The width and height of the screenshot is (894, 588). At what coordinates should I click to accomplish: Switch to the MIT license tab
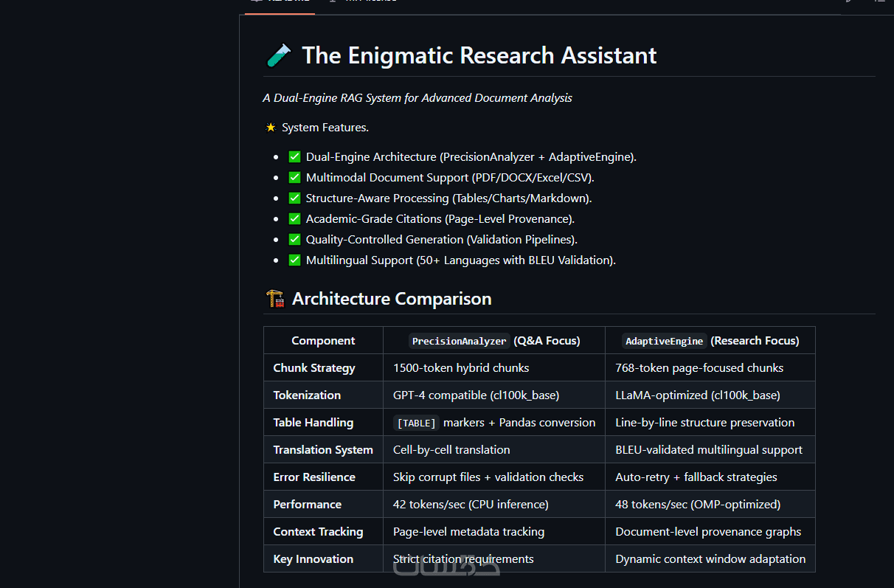(x=363, y=2)
